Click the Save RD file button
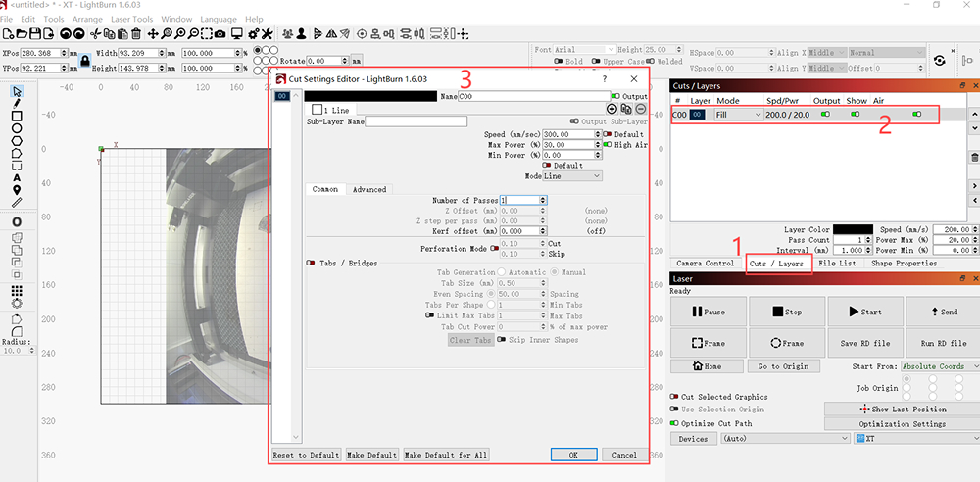Screen dimensions: 980x482 tap(865, 343)
